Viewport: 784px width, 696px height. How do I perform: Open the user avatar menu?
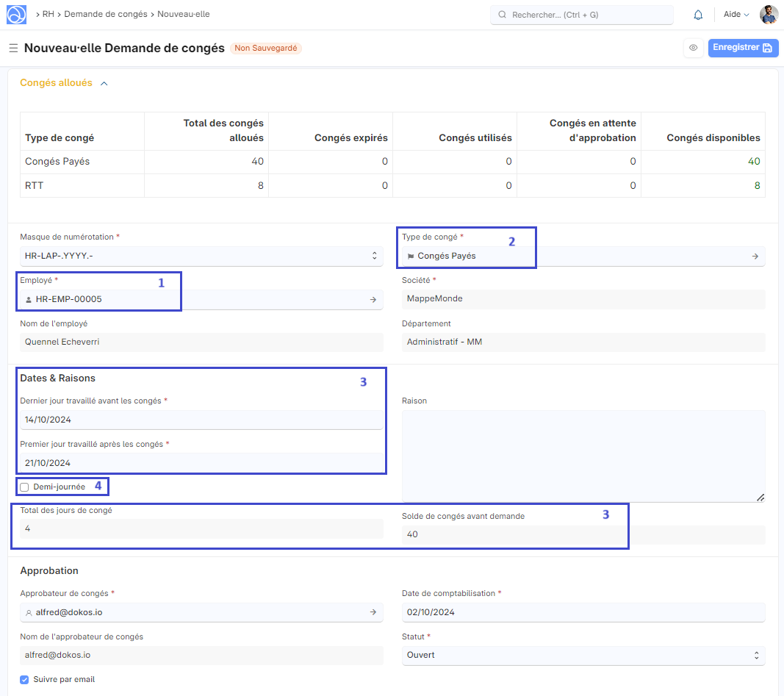769,15
